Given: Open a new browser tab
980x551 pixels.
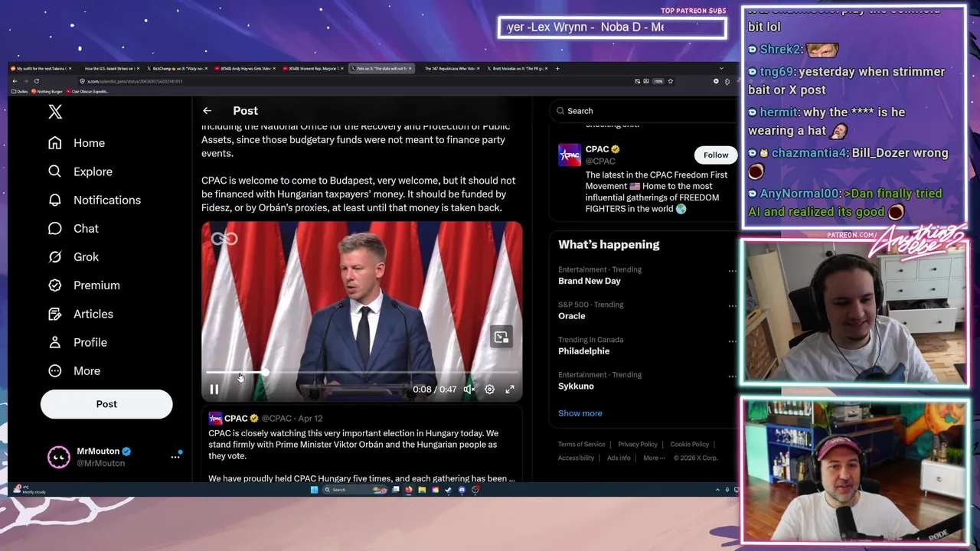Looking at the screenshot, I should (557, 68).
